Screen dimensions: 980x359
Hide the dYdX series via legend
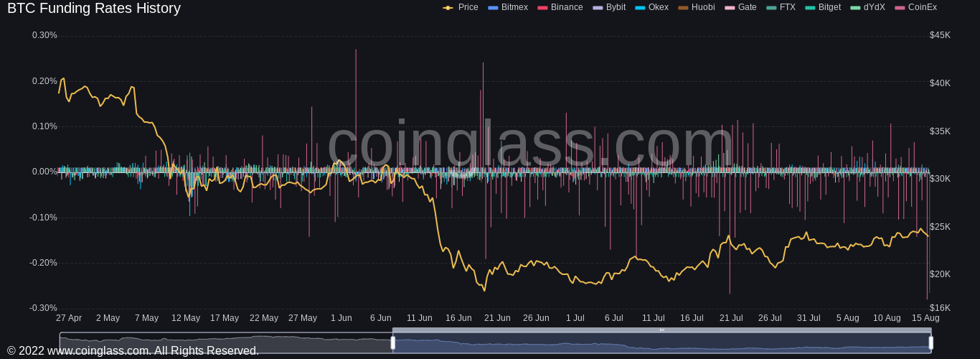(x=867, y=7)
